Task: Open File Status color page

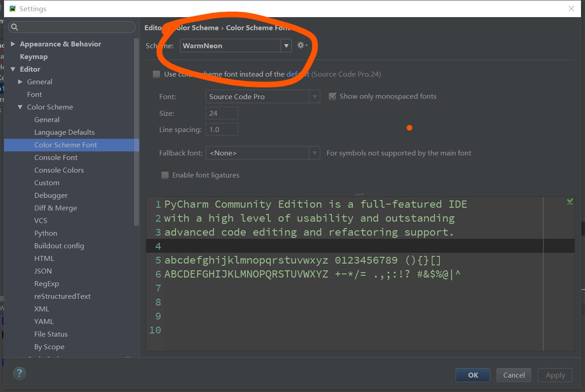Action: point(51,334)
